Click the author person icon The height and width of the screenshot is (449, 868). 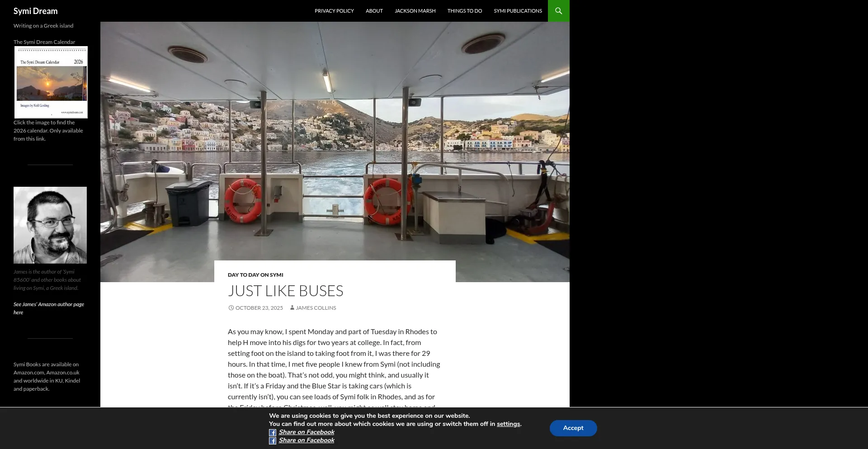tap(292, 308)
